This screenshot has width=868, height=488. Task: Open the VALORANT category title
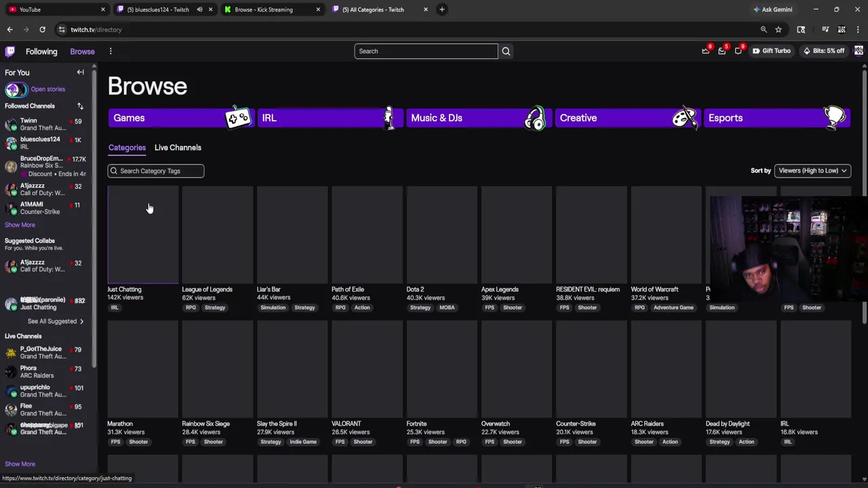346,424
